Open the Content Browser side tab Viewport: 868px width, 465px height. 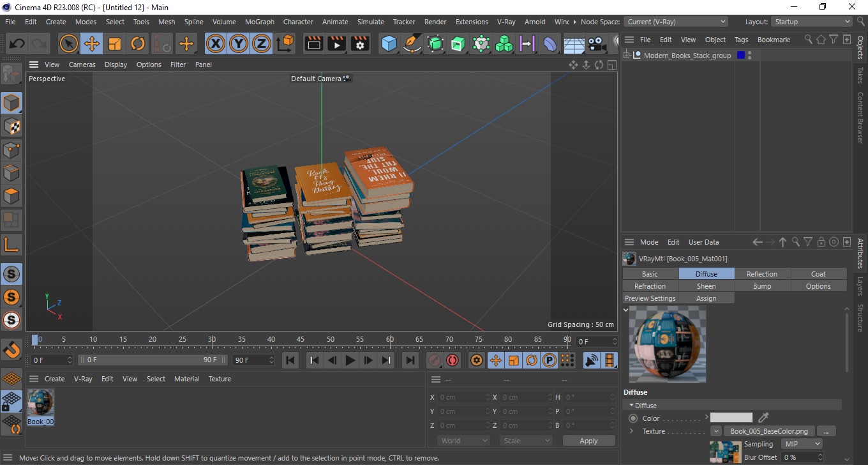[860, 118]
